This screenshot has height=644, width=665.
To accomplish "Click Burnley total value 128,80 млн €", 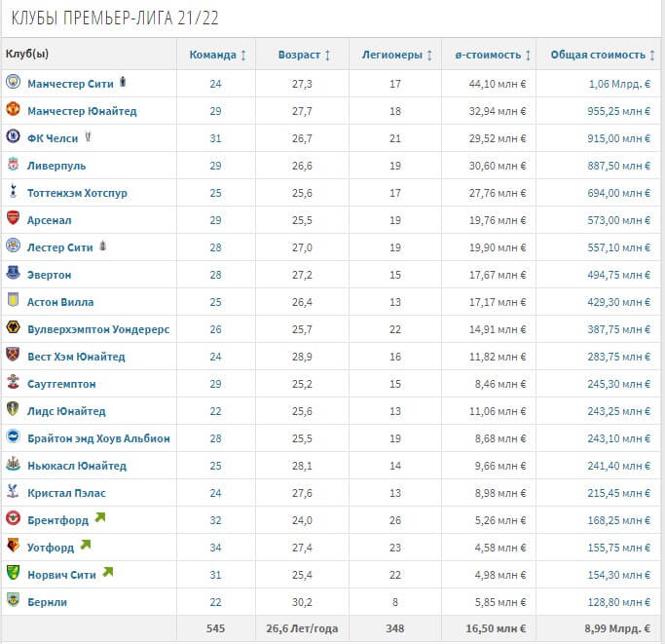I will (x=619, y=602).
